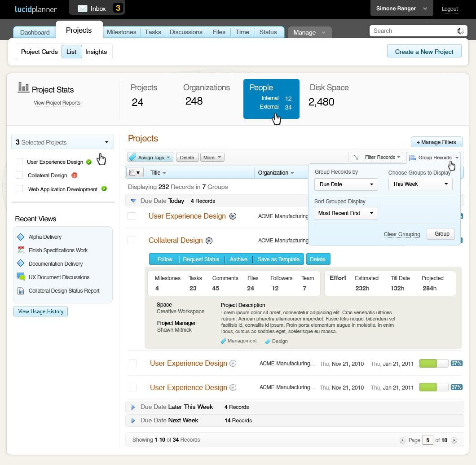Click the Collateral Design Status Report icon
This screenshot has width=476, height=465.
click(x=21, y=291)
